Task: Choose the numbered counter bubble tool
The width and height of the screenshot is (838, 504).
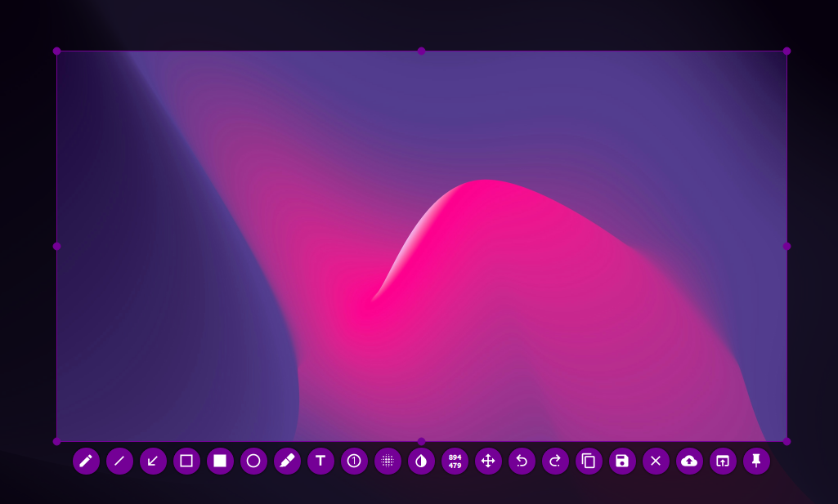Action: click(x=354, y=461)
